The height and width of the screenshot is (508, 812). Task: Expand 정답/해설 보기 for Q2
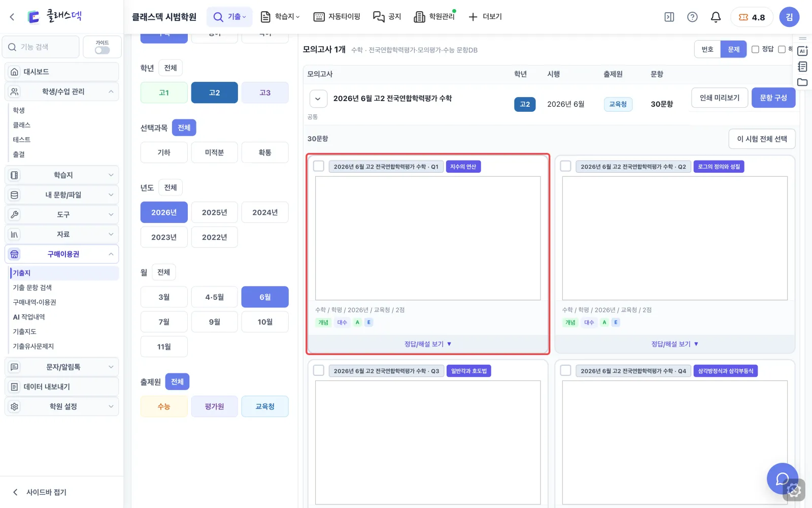click(x=674, y=344)
